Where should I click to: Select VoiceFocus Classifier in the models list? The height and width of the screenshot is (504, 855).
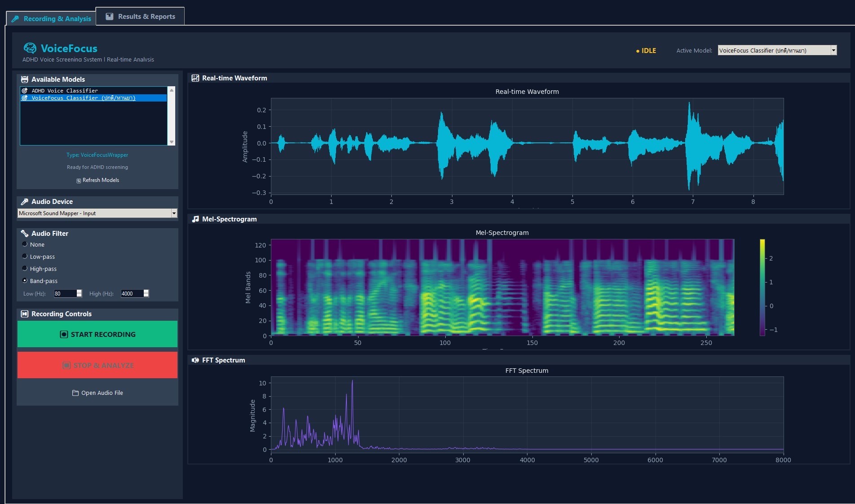click(93, 98)
